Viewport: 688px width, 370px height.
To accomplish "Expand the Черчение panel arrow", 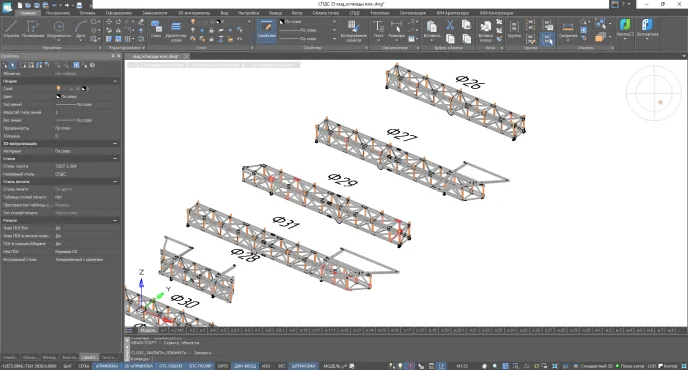I will pos(100,48).
